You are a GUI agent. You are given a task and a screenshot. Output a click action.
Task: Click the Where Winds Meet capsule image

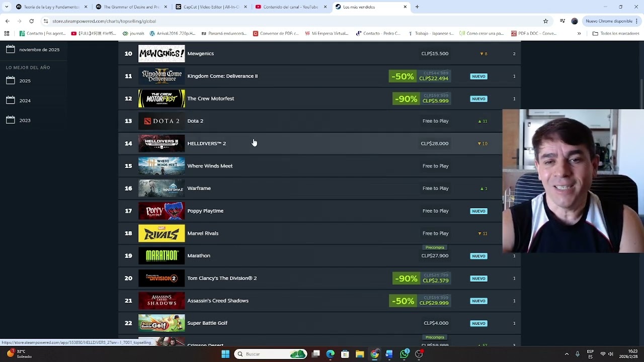(x=162, y=166)
